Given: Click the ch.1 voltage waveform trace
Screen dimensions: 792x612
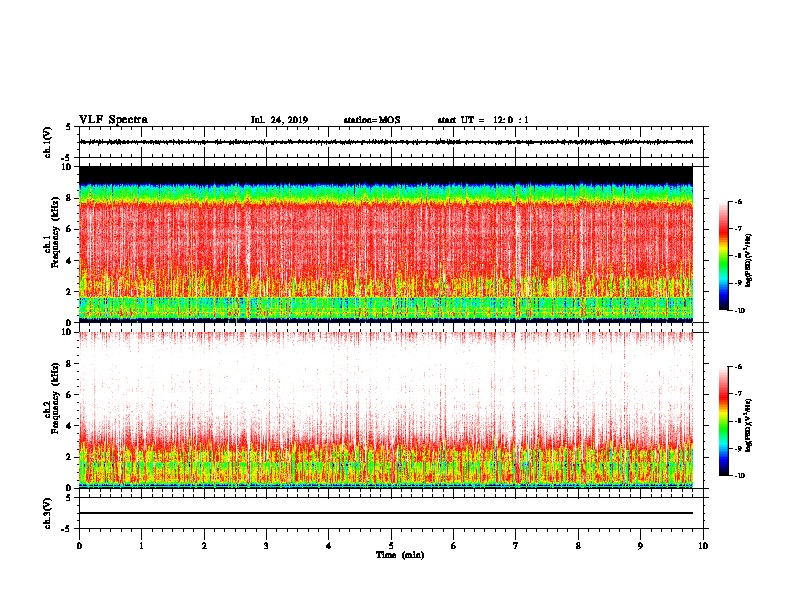Looking at the screenshot, I should pyautogui.click(x=386, y=142).
